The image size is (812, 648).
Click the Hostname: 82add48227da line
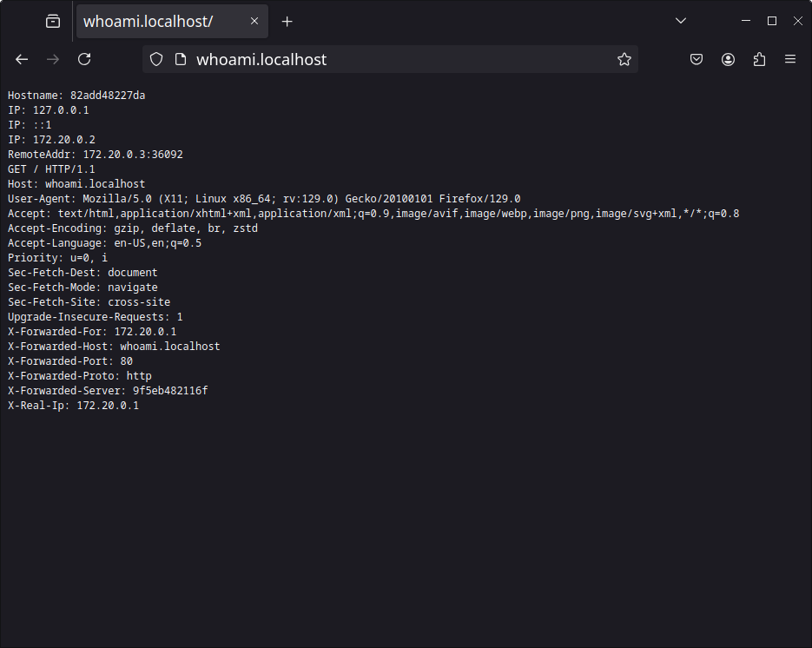(x=76, y=96)
